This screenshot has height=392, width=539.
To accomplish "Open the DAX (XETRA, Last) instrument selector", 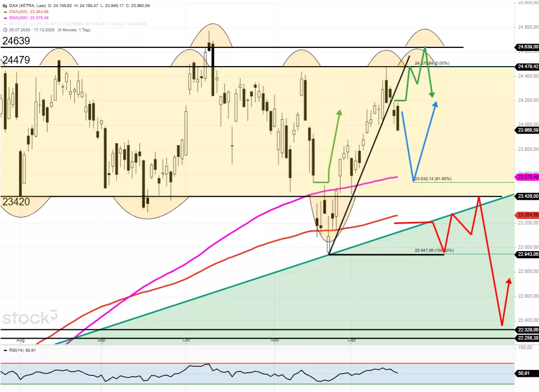I will click(30, 6).
